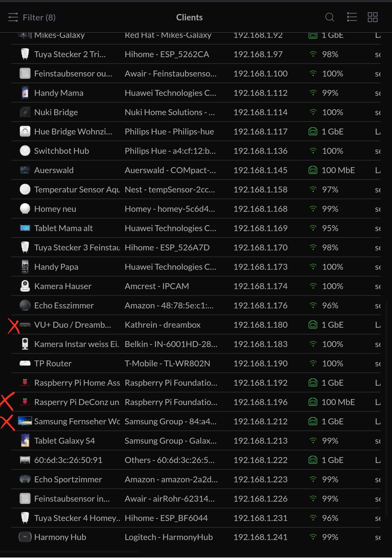Click IP address 192.168.1.176
This screenshot has height=558, width=392.
pos(260,305)
